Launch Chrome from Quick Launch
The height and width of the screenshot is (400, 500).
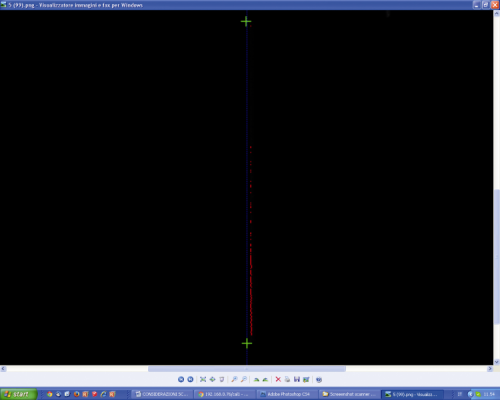pyautogui.click(x=50, y=394)
